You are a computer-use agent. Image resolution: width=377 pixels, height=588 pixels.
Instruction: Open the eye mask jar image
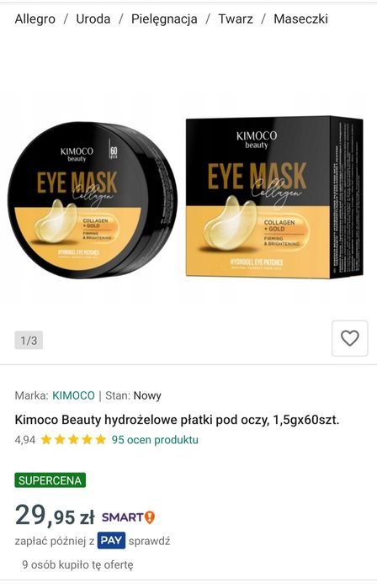[x=93, y=199]
